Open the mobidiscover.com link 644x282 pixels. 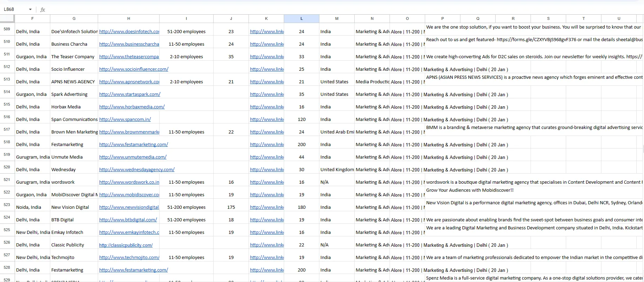click(x=129, y=195)
